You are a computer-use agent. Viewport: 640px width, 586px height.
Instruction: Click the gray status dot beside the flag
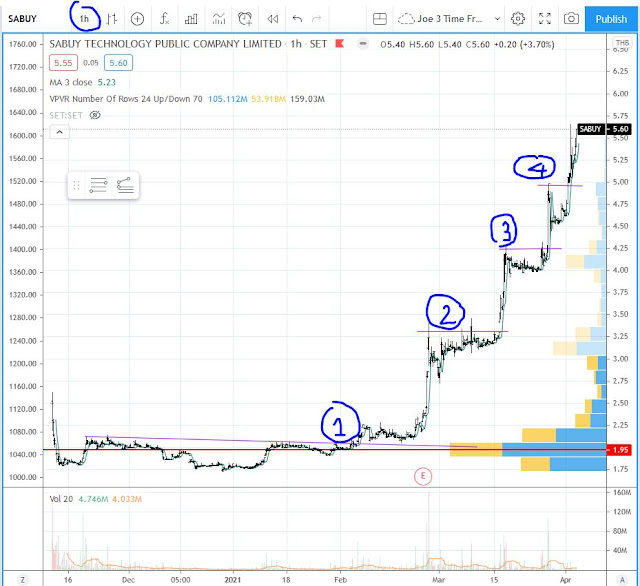tap(363, 44)
